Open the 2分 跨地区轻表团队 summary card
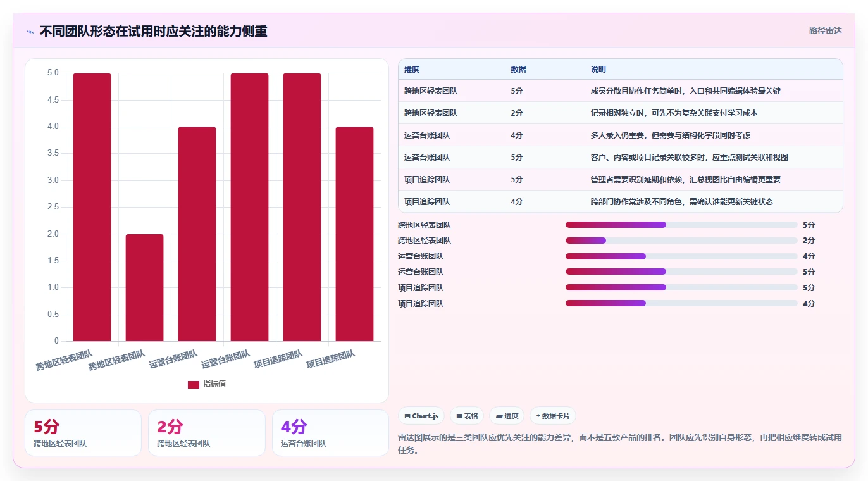Image resolution: width=868 pixels, height=481 pixels. [206, 433]
